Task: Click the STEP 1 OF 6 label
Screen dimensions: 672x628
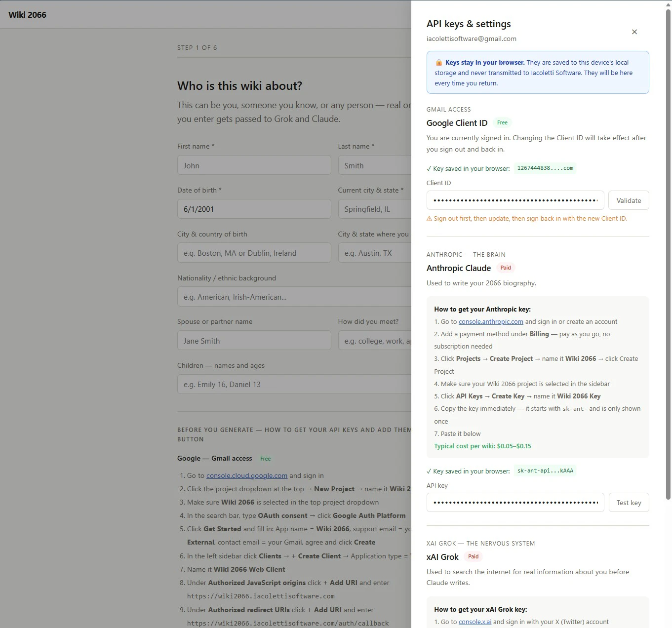Action: 197,48
